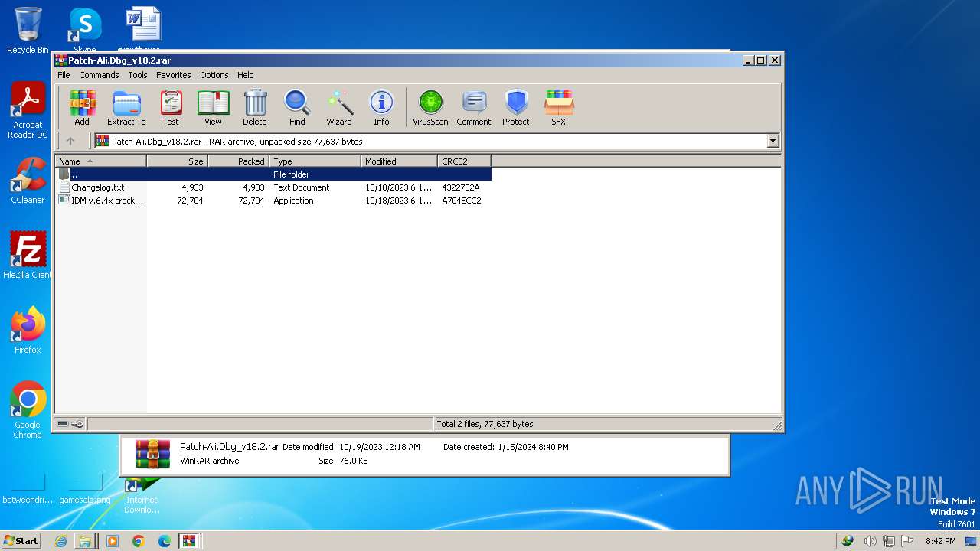Image resolution: width=980 pixels, height=551 pixels.
Task: Open the Word document on desktop
Action: tap(142, 29)
